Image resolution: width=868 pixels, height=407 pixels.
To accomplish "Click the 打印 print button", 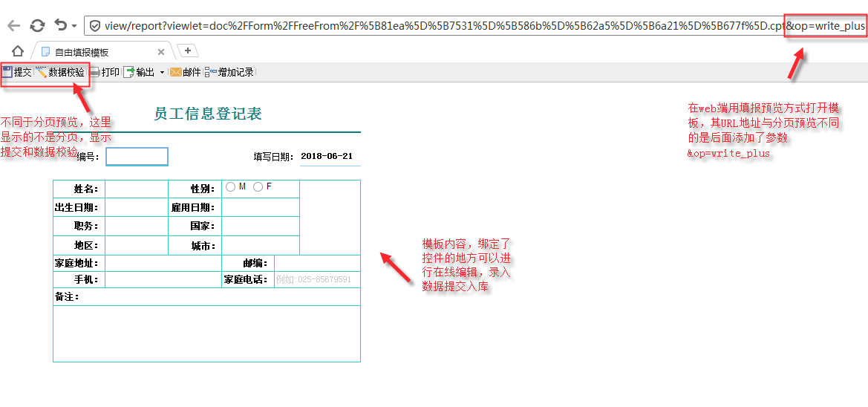I will click(104, 72).
